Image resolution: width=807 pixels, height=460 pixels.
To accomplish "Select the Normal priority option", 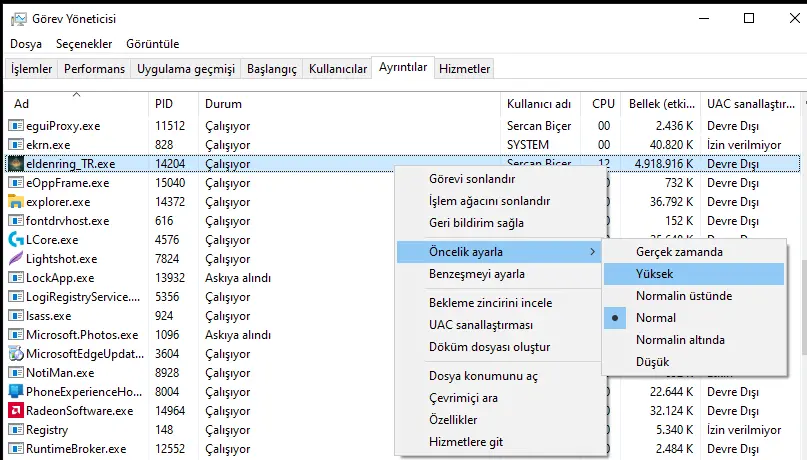I will [694, 318].
